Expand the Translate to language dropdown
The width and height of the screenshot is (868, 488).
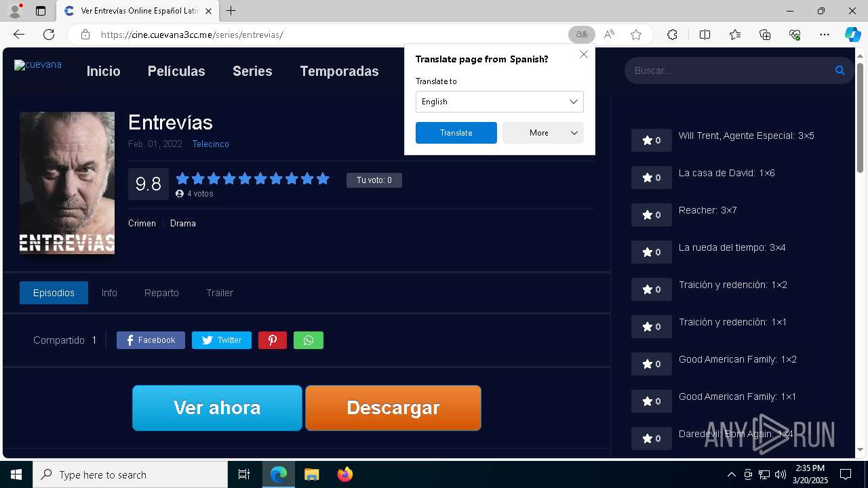(x=500, y=102)
